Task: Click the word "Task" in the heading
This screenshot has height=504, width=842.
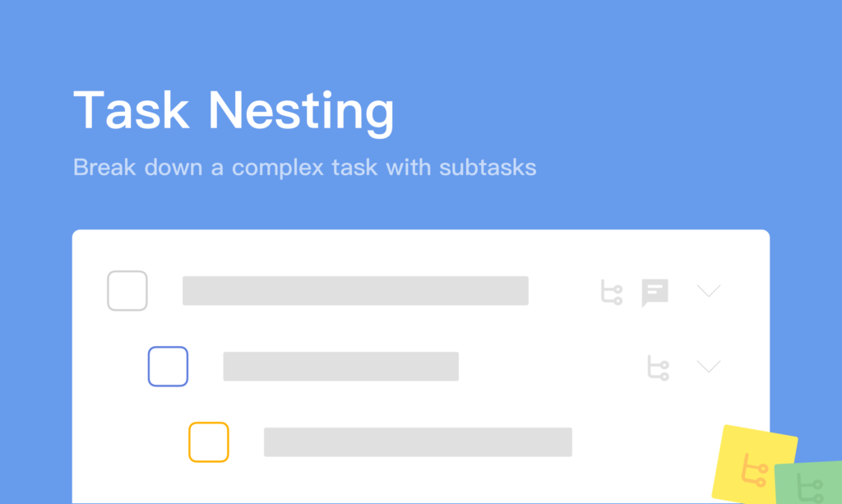Action: [132, 110]
